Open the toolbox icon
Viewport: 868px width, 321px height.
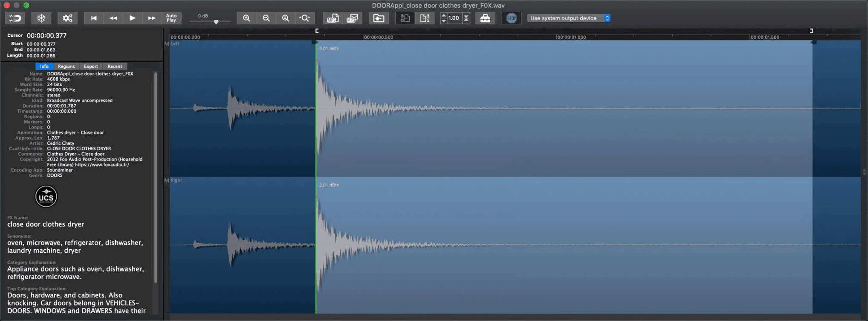tap(485, 18)
